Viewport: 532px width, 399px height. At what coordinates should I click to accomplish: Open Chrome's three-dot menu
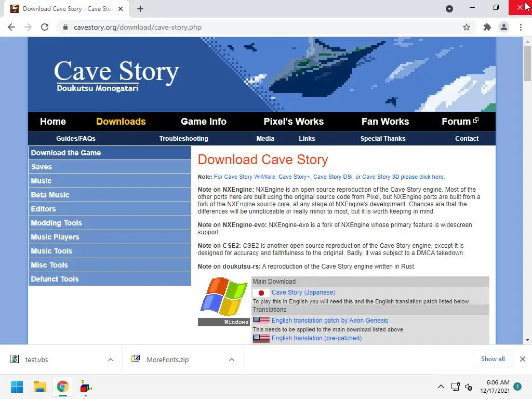[521, 27]
